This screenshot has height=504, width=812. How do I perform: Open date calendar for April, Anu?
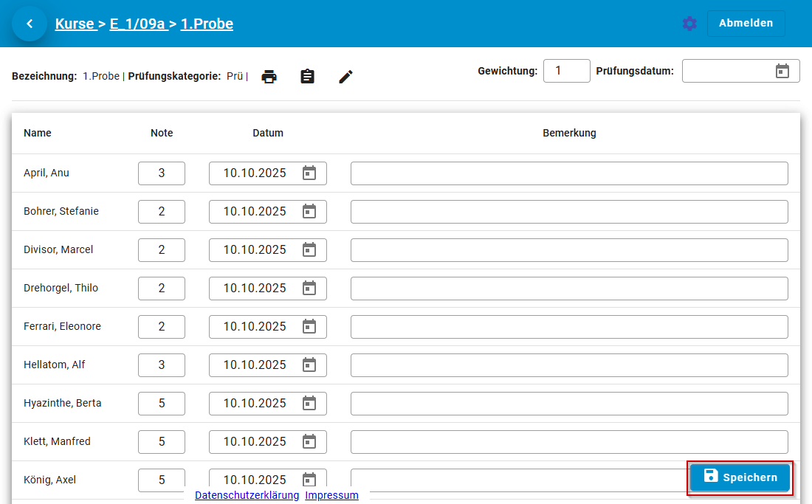(309, 173)
